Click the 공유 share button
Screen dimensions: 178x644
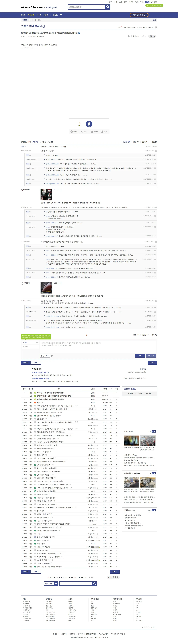84,132
